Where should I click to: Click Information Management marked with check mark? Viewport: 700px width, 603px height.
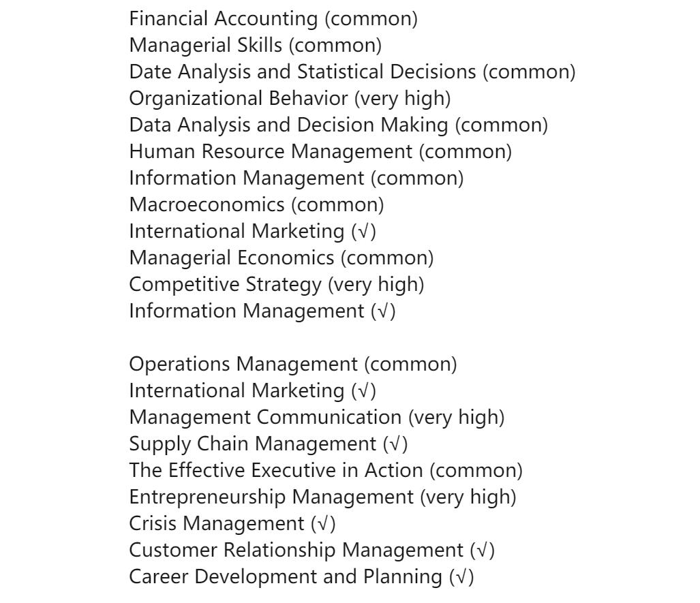[262, 311]
